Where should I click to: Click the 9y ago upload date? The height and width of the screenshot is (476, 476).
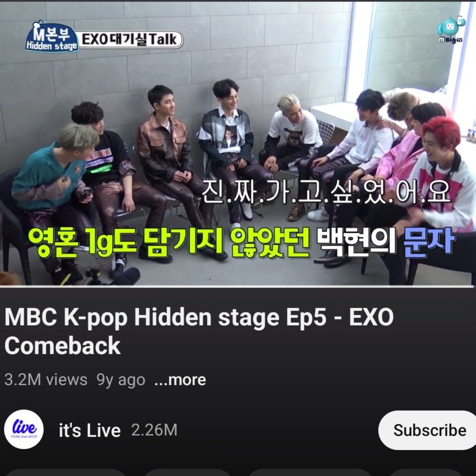pyautogui.click(x=121, y=380)
